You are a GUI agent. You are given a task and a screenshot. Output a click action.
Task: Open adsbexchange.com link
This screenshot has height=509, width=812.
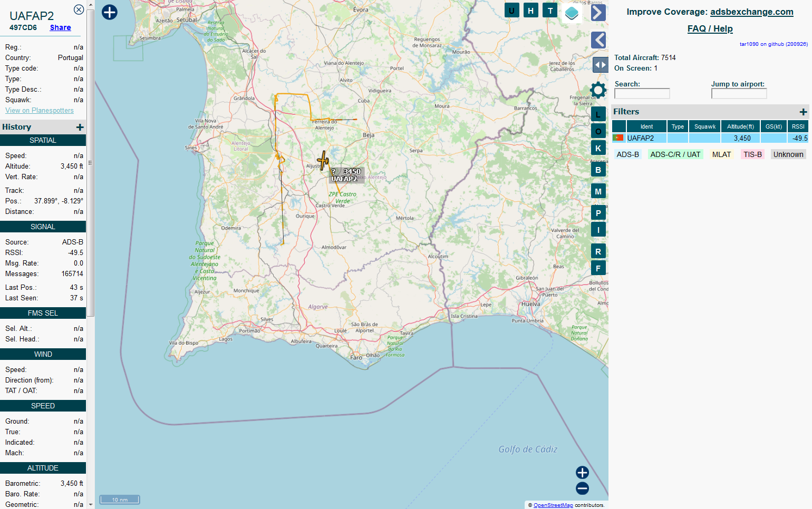tap(751, 12)
